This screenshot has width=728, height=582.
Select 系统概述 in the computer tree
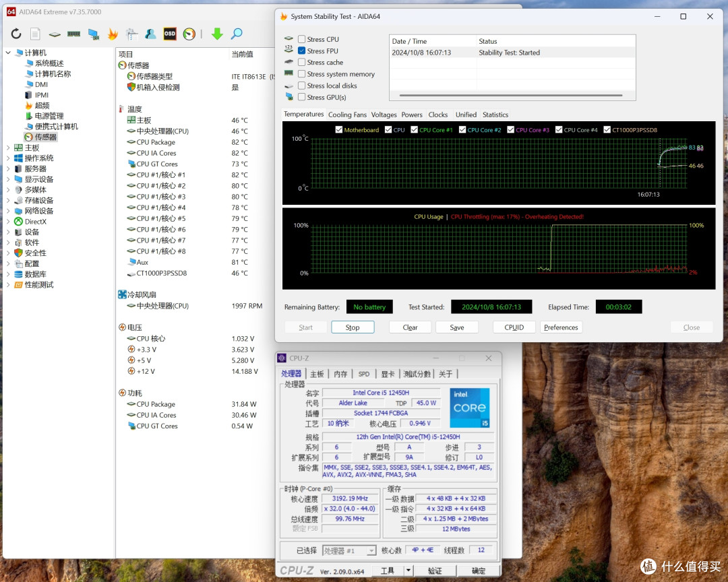[x=49, y=63]
